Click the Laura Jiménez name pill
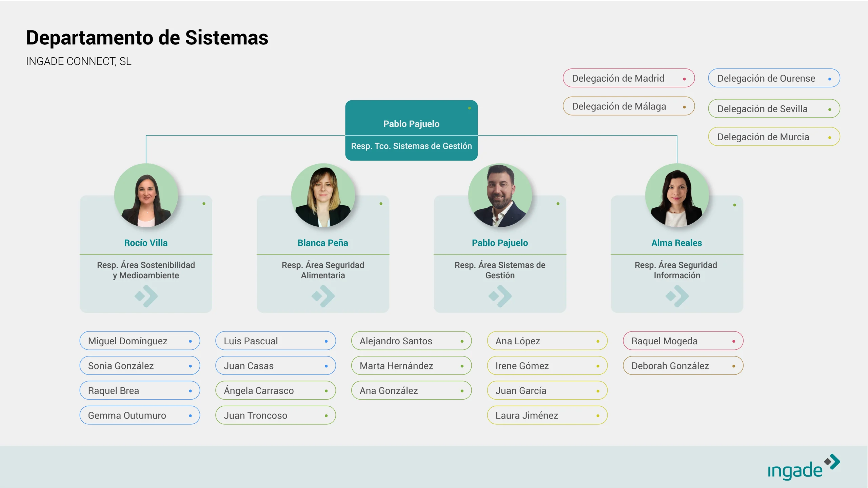This screenshot has height=488, width=868. coord(547,415)
